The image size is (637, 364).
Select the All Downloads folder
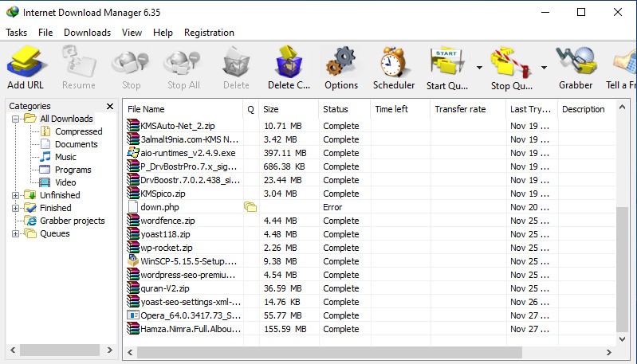pyautogui.click(x=66, y=119)
